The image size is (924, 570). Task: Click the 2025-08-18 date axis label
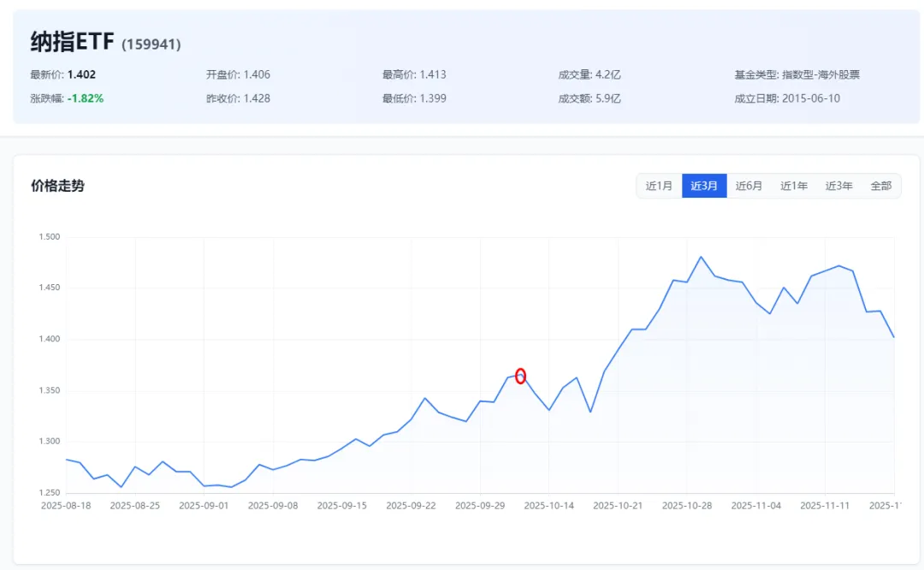pyautogui.click(x=66, y=506)
